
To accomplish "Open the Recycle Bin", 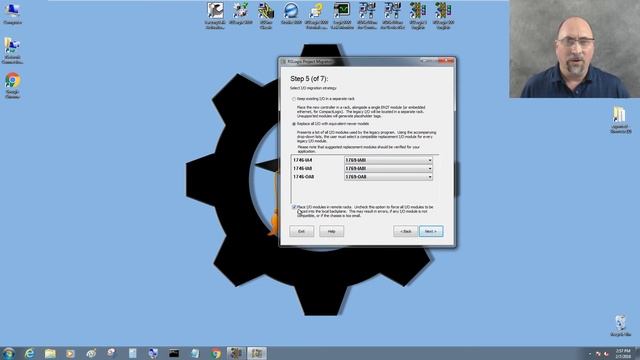I will tap(620, 326).
